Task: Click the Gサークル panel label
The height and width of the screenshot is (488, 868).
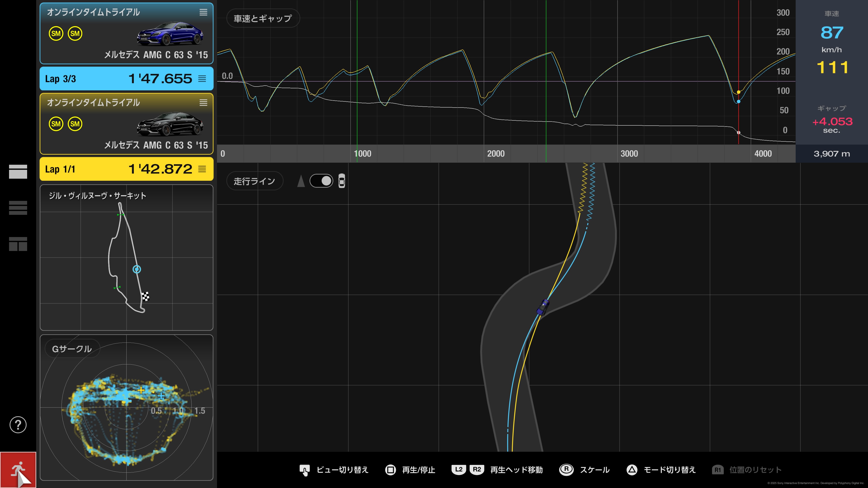Action: [x=72, y=349]
